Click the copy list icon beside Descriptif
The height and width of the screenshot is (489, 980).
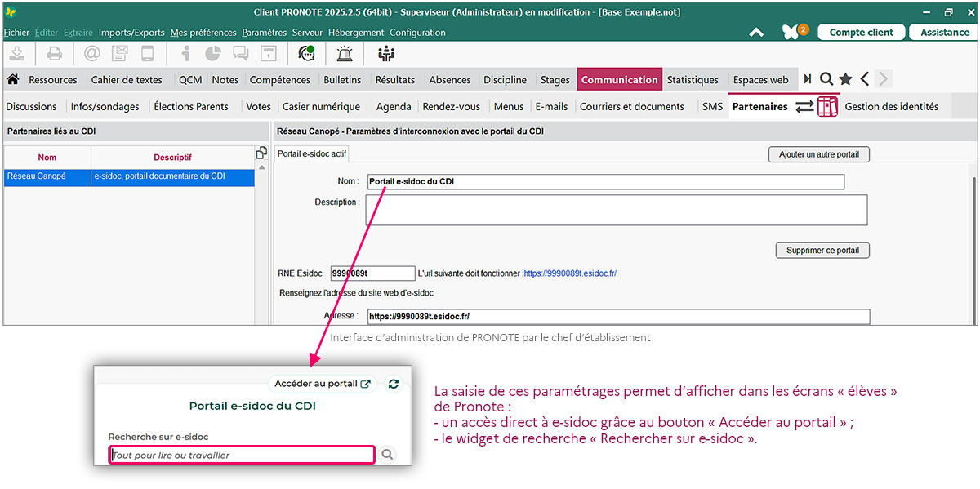pos(261,153)
